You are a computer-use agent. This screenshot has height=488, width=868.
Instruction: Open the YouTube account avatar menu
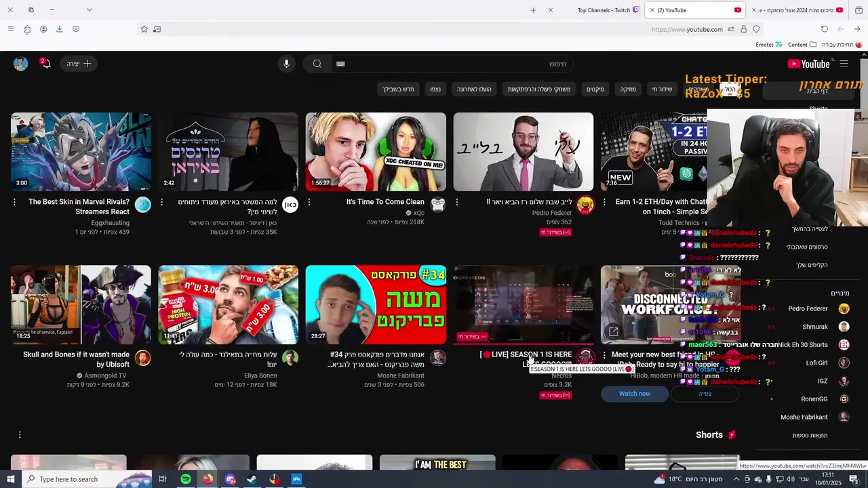tap(20, 64)
